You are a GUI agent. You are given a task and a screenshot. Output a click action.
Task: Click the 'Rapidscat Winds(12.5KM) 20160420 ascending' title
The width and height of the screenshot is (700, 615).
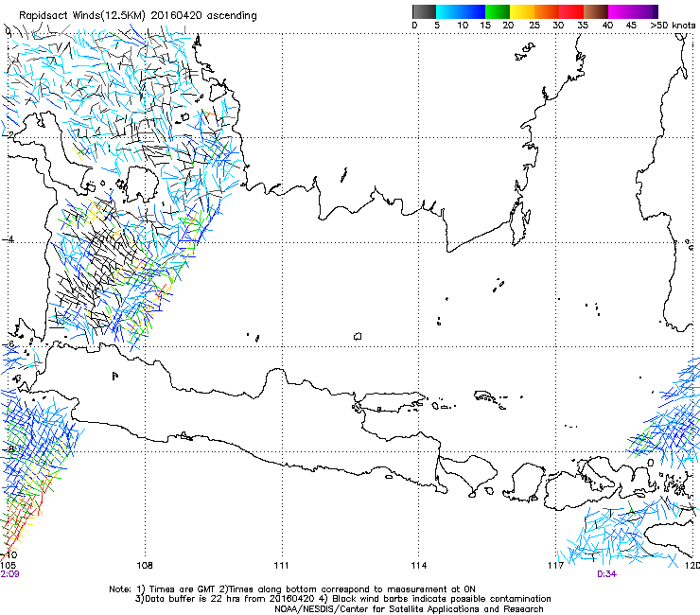coord(138,15)
